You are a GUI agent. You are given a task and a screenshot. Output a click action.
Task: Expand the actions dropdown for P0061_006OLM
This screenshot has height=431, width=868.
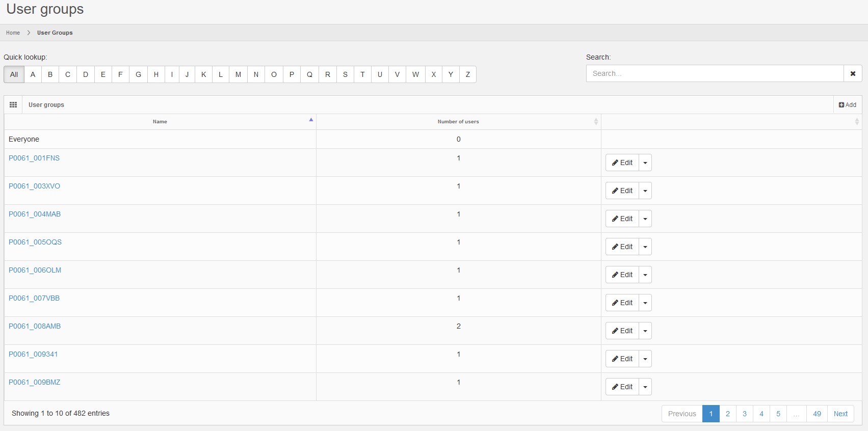pyautogui.click(x=645, y=275)
